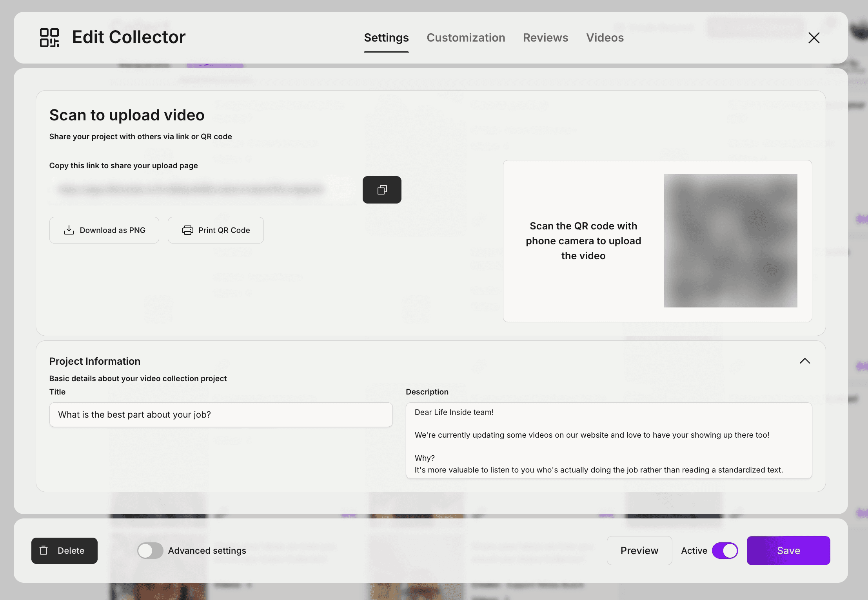Click 'Basic details about your video collection project' text
The width and height of the screenshot is (868, 600).
tap(138, 378)
